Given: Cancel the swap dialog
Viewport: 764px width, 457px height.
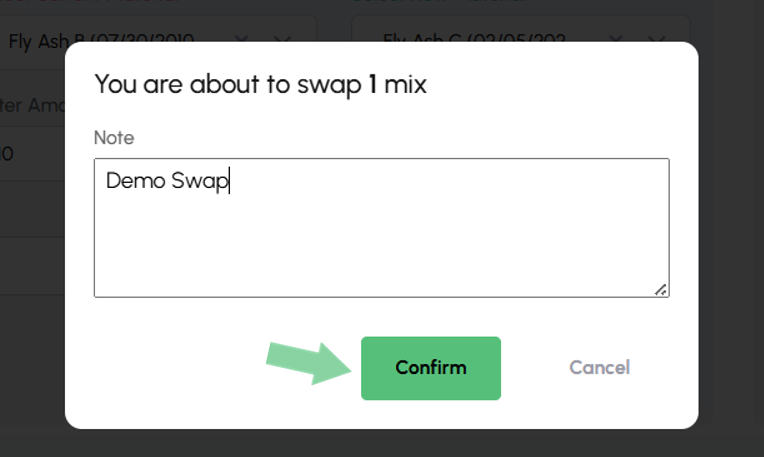Looking at the screenshot, I should pyautogui.click(x=599, y=368).
